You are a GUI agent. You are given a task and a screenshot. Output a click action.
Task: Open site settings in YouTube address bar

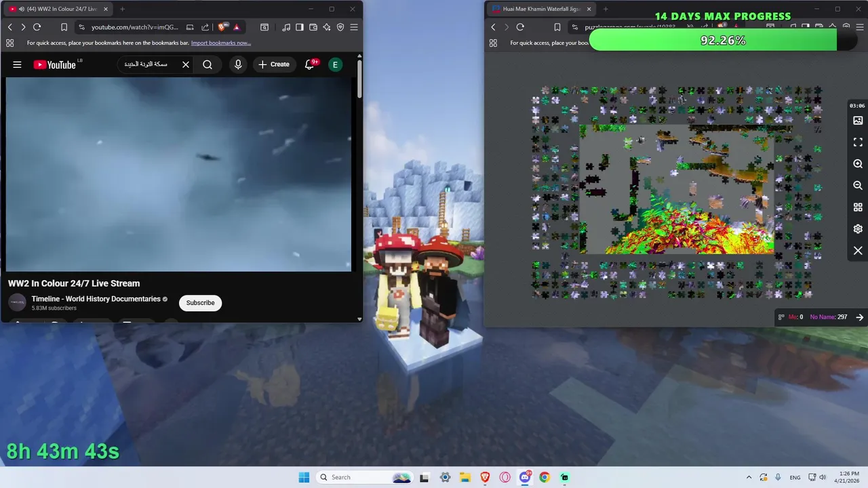point(81,27)
